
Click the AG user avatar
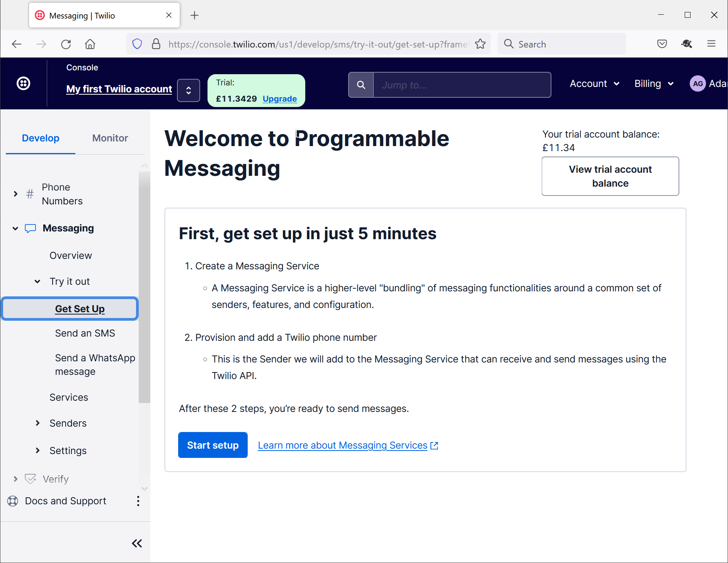(x=697, y=84)
